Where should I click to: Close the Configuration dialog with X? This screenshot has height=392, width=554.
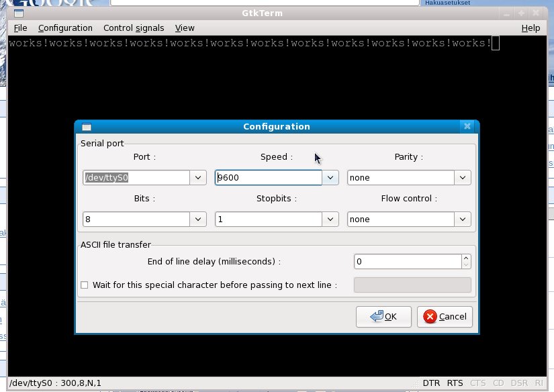[467, 126]
